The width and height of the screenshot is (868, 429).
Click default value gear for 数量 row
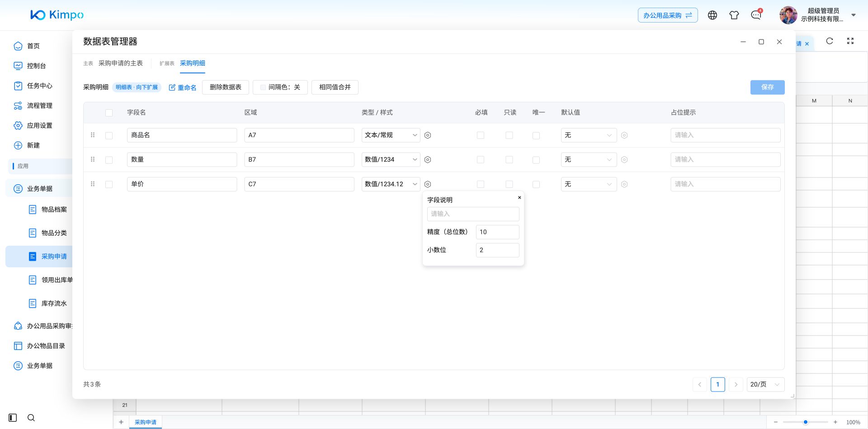(x=624, y=160)
